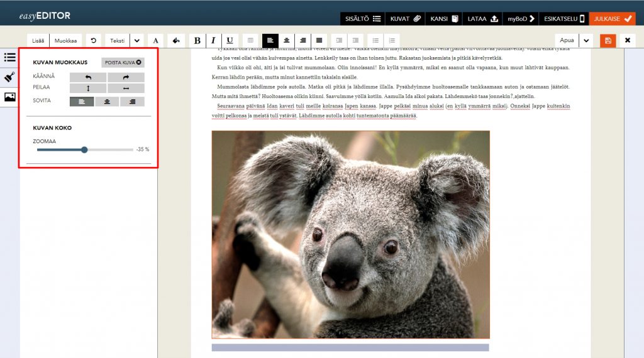Fit image centered in SOVITA

tap(107, 101)
